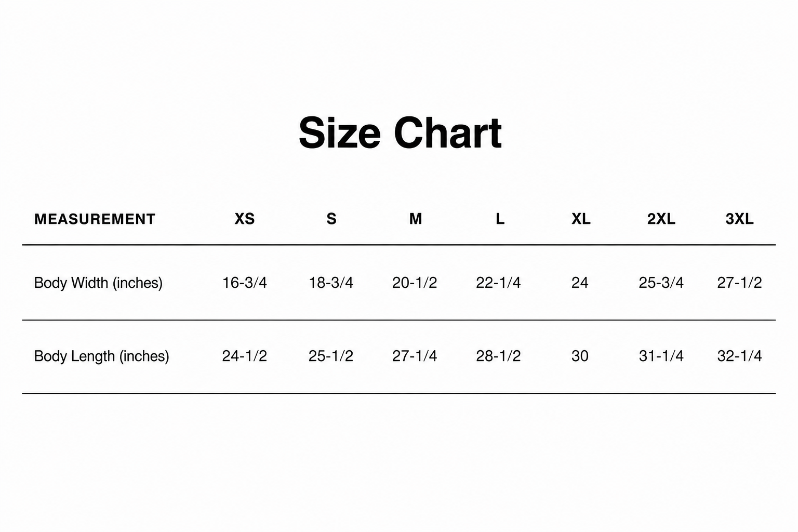This screenshot has width=798, height=532.
Task: Click the 3XL column header
Action: click(x=740, y=219)
